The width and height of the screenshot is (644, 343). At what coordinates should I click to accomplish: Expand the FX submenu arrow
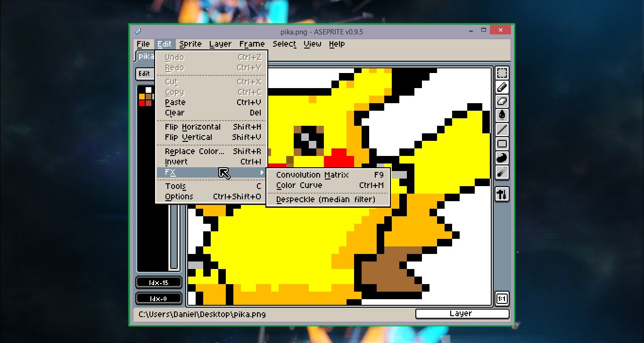pos(262,173)
